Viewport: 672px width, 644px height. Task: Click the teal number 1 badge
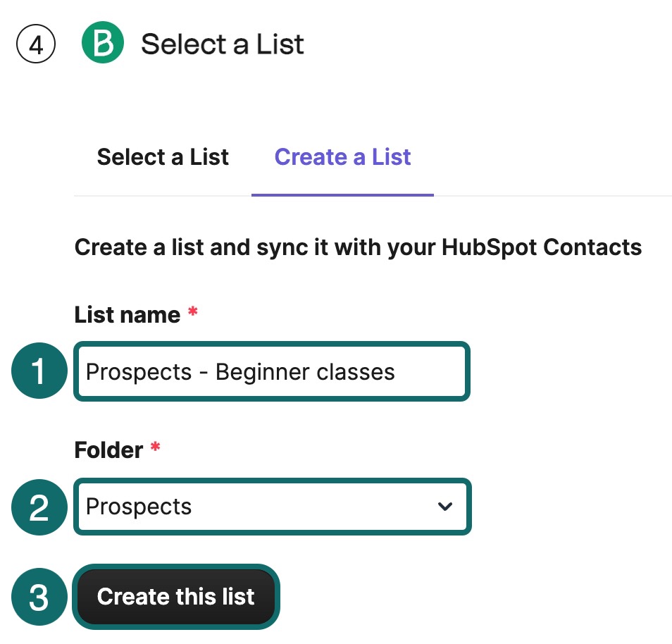39,371
